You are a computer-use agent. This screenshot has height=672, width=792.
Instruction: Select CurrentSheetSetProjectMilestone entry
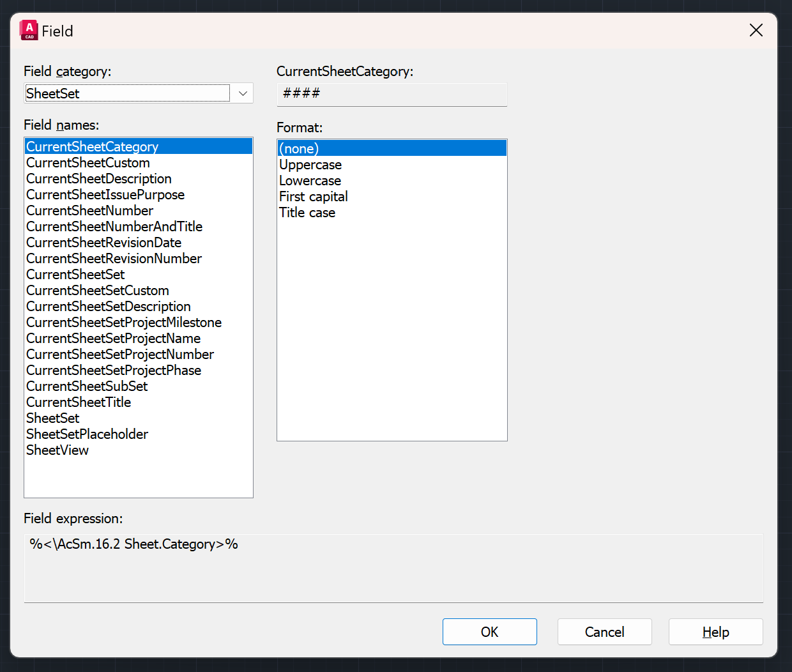pyautogui.click(x=124, y=323)
